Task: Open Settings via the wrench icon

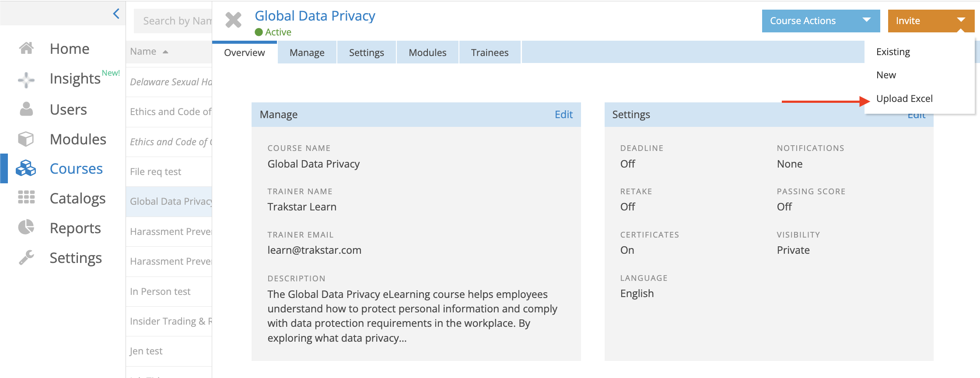Action: [x=26, y=257]
